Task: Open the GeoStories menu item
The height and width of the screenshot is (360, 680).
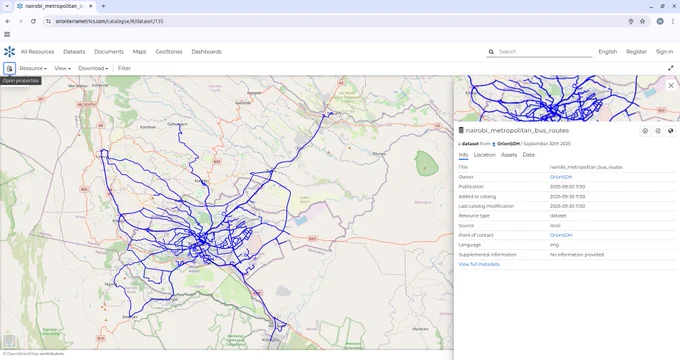Action: (169, 52)
